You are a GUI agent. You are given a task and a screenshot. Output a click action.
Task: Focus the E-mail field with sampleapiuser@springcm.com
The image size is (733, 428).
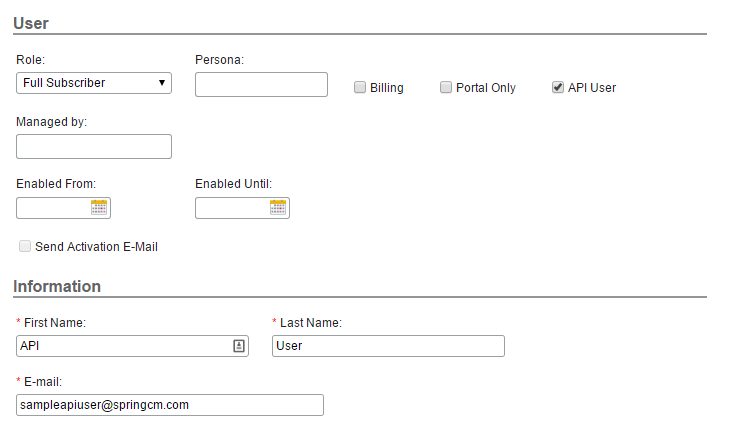click(x=170, y=405)
